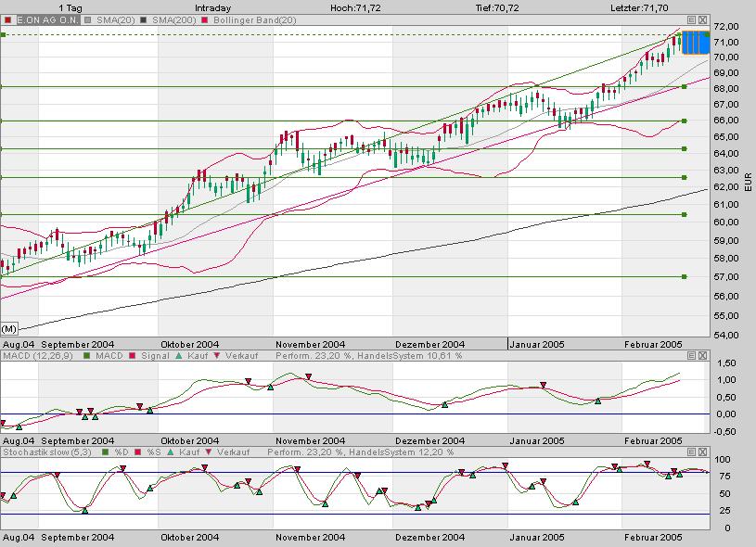756x547 pixels.
Task: Click 'November 2004' on the price chart time axis
Action: [x=311, y=344]
